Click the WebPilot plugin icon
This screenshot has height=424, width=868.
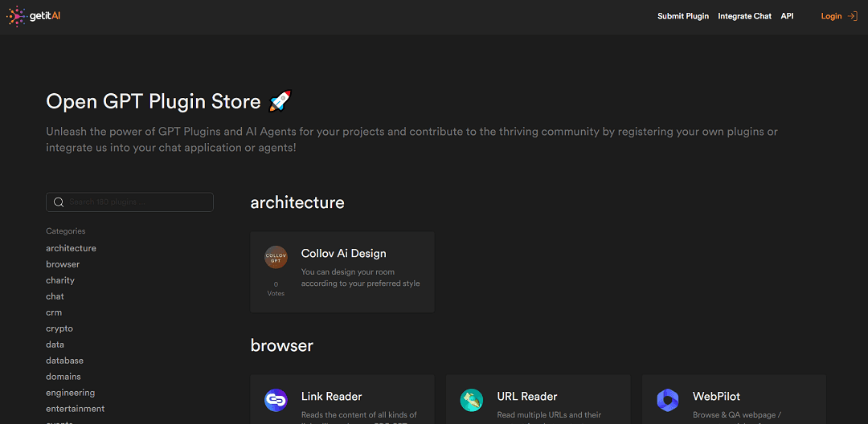pyautogui.click(x=668, y=400)
